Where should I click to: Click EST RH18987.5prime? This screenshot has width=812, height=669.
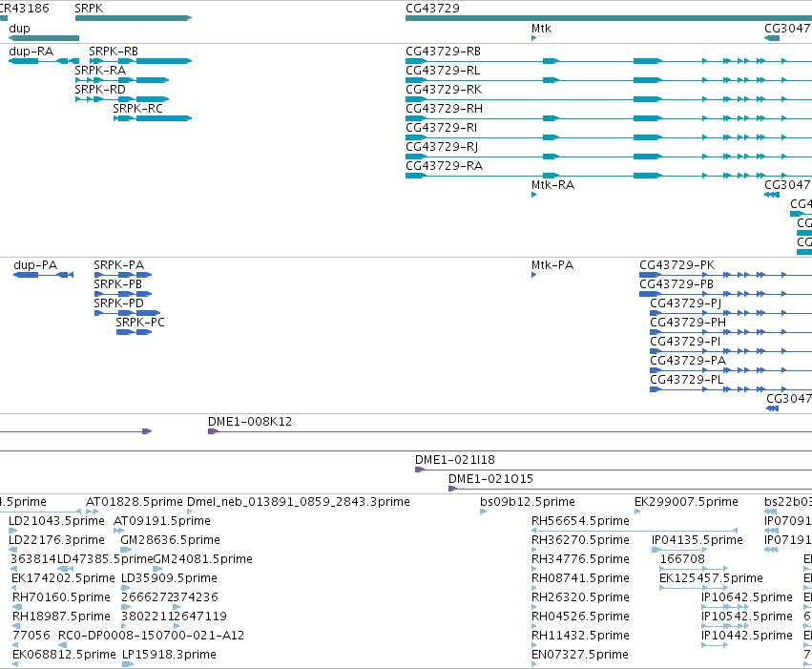62,617
